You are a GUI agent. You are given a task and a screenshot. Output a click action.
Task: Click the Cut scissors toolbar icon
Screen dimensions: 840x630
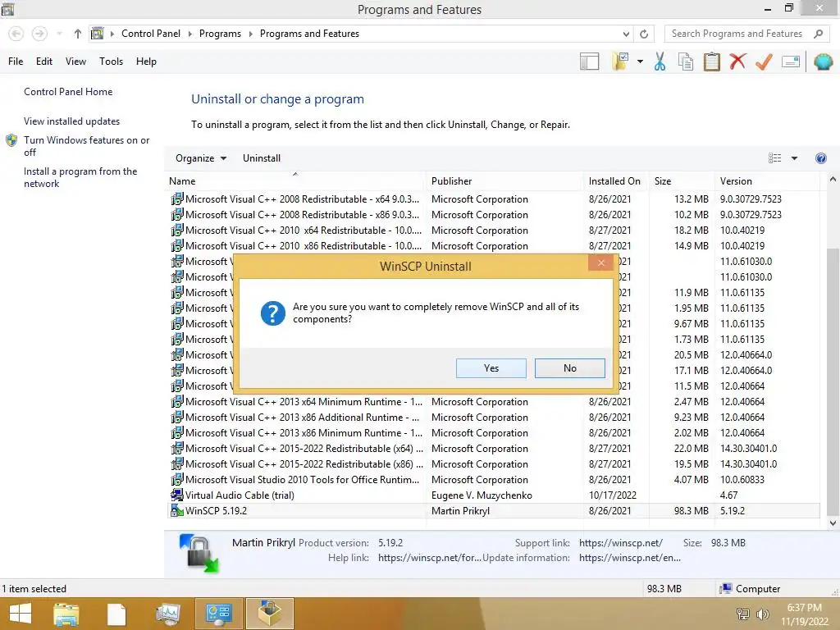(660, 62)
